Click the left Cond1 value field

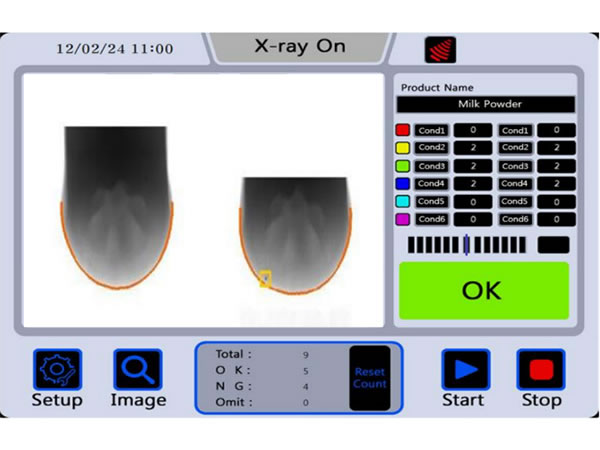[x=473, y=130]
